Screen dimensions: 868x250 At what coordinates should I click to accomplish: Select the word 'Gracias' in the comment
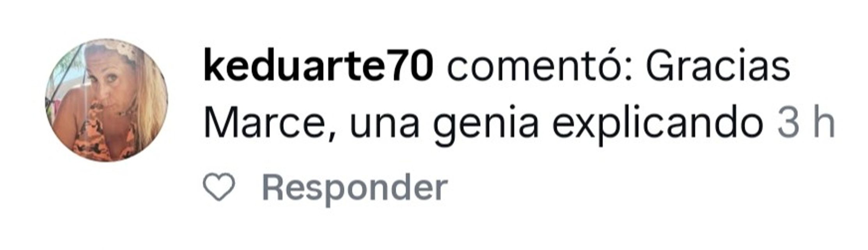click(718, 66)
